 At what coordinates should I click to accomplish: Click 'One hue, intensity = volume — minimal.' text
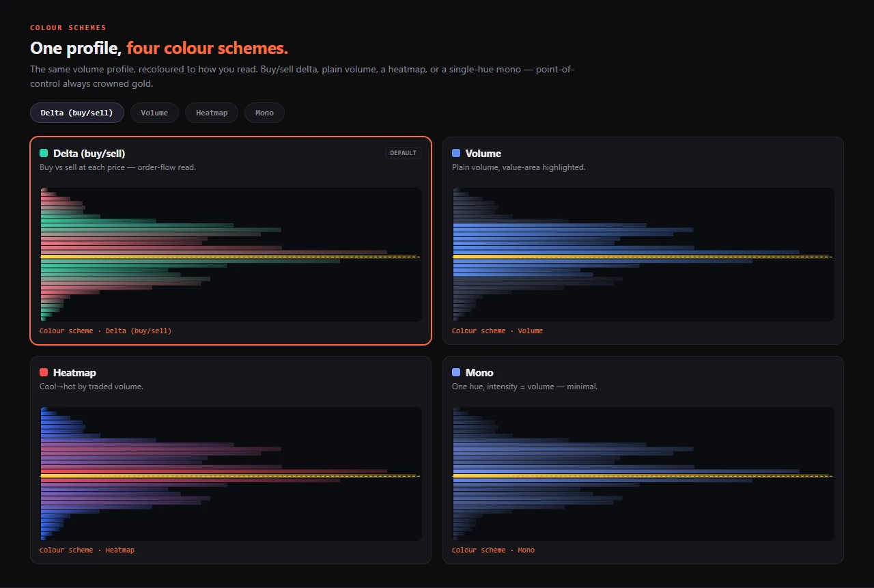pos(524,387)
